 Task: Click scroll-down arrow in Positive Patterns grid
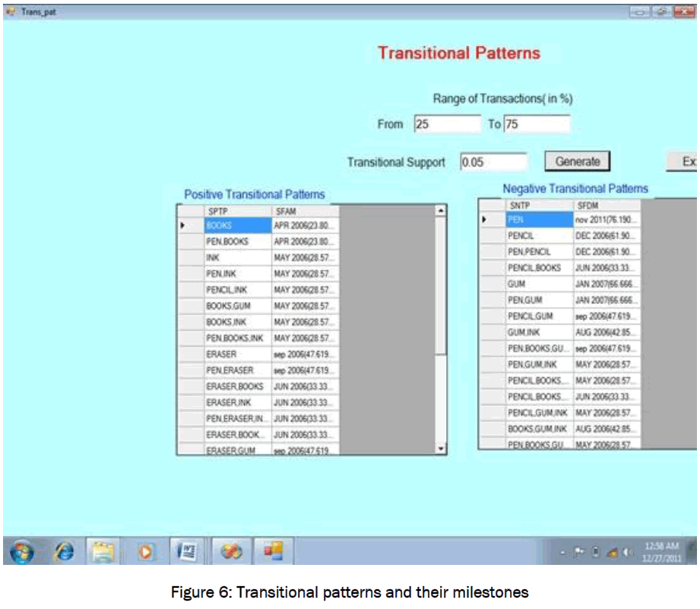pos(440,449)
